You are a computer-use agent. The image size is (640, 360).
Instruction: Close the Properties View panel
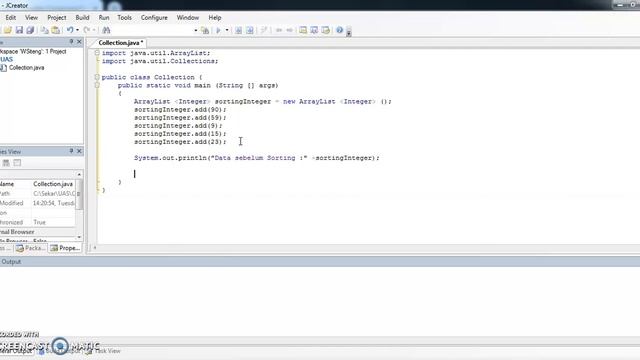(79, 151)
